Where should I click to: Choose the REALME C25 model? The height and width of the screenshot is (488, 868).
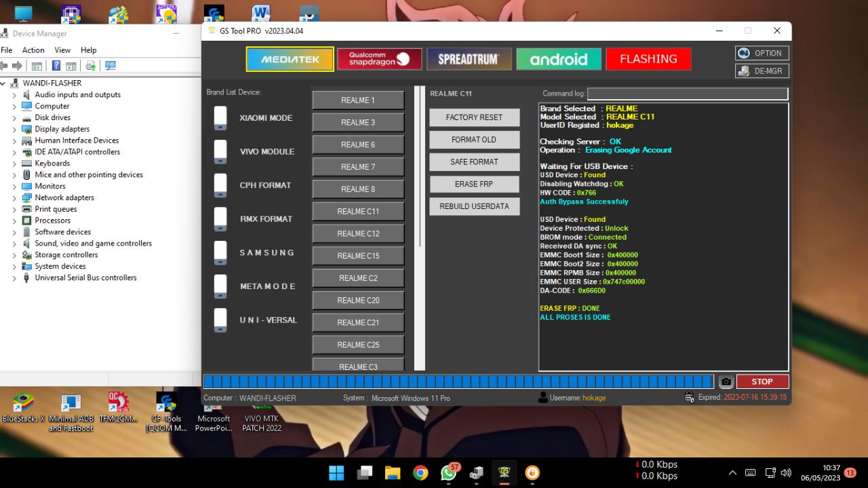(358, 345)
